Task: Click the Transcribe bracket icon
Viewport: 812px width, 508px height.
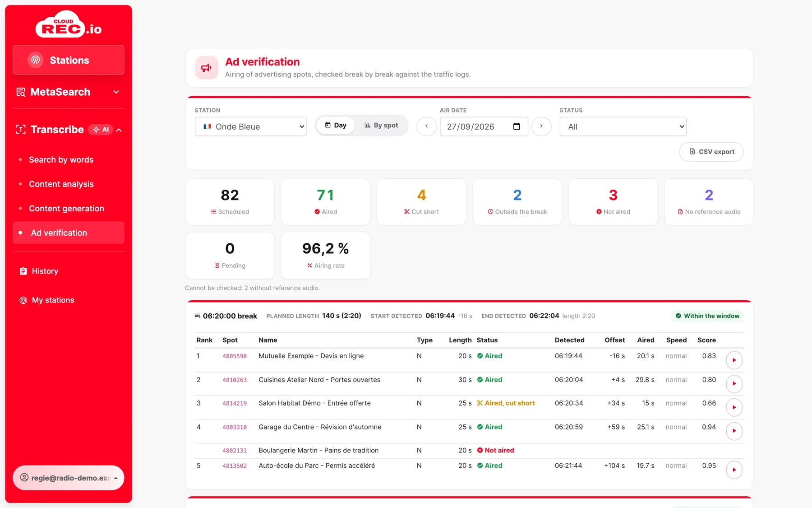Action: (21, 130)
